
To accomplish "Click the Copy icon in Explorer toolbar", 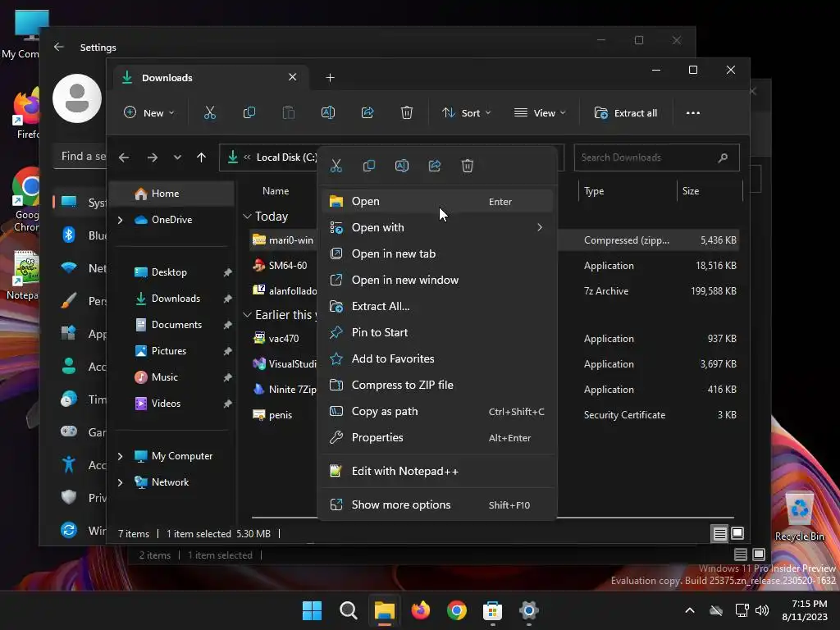I will coord(249,113).
